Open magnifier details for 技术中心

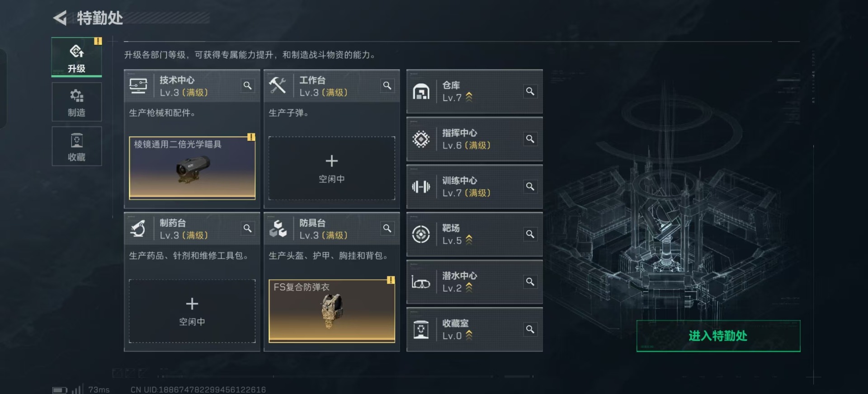[248, 85]
